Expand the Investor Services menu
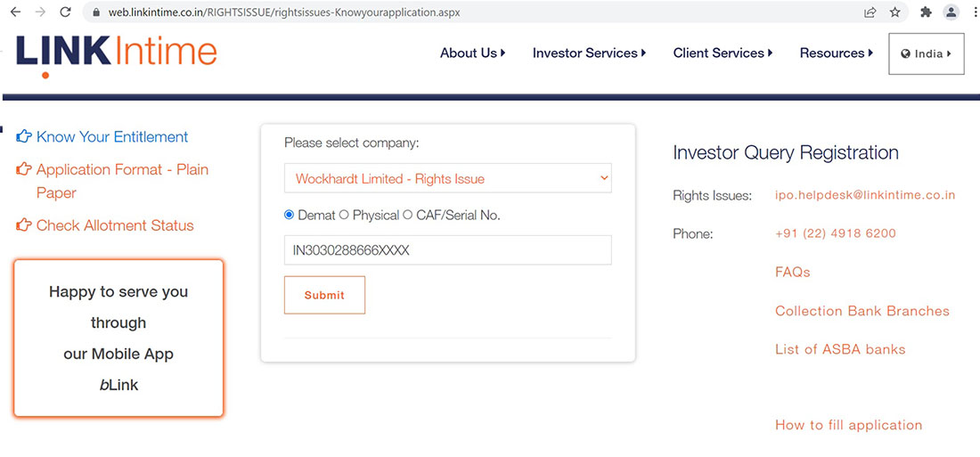 [589, 53]
